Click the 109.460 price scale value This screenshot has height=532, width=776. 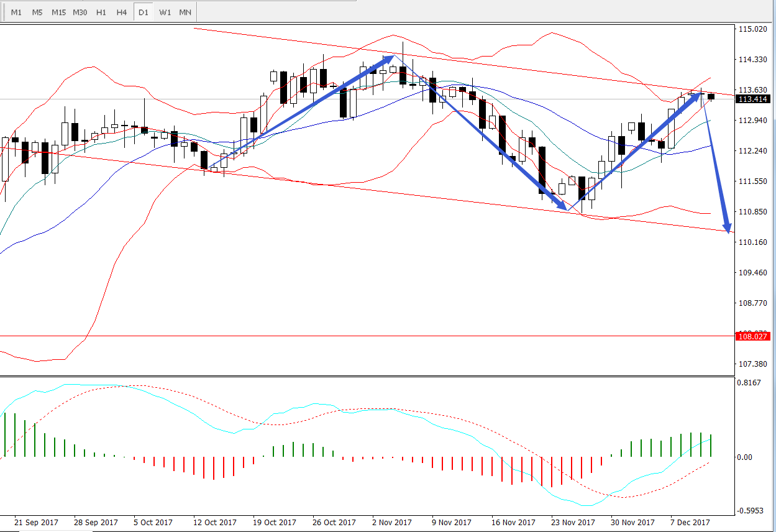pyautogui.click(x=752, y=273)
